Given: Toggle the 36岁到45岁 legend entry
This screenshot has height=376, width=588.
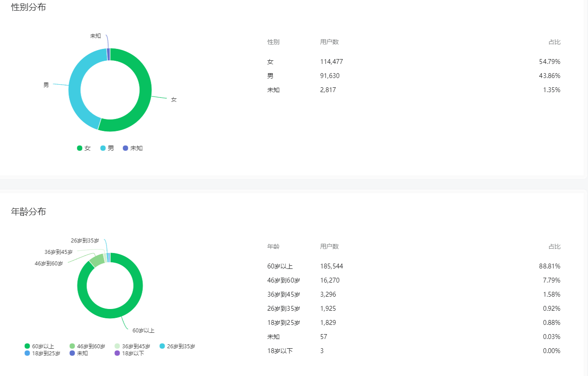Looking at the screenshot, I should pyautogui.click(x=132, y=346).
